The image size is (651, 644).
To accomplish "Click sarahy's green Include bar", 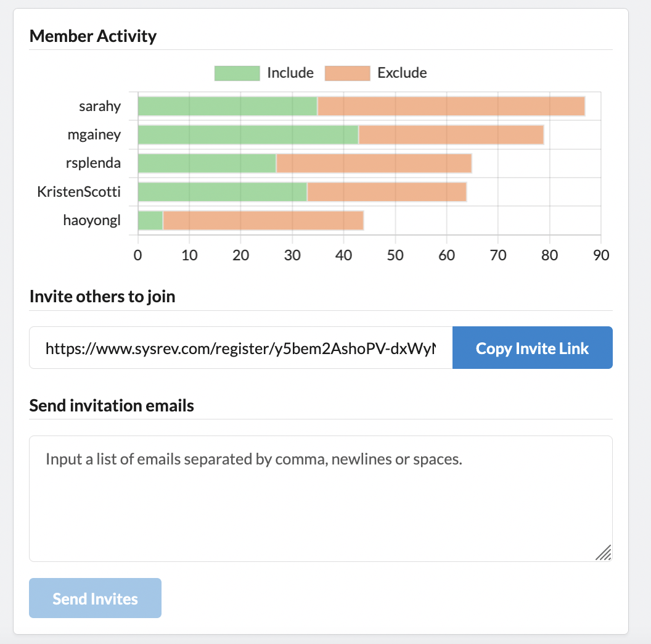I will [x=227, y=106].
